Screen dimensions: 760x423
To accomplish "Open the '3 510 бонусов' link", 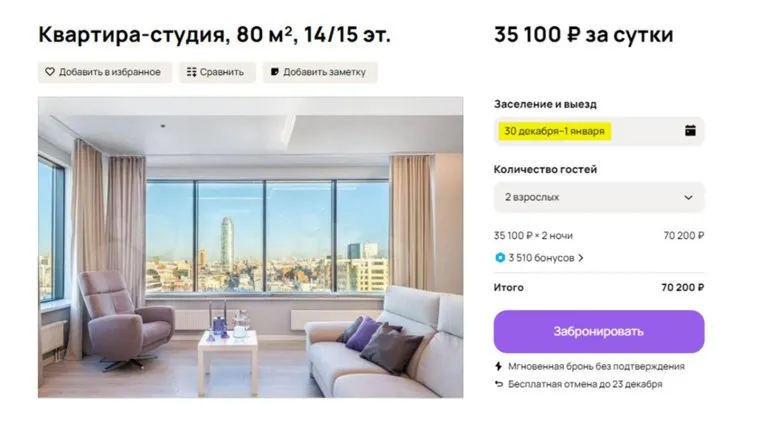I will pos(540,258).
